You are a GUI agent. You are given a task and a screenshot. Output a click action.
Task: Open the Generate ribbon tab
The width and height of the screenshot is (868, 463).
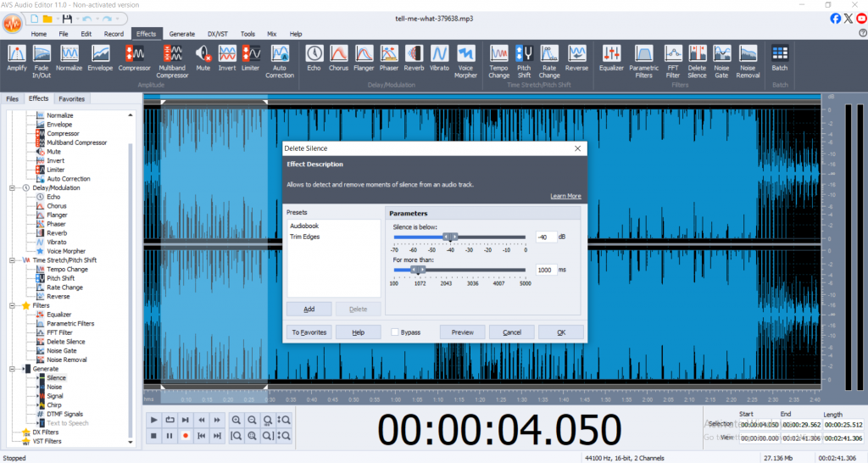[181, 34]
